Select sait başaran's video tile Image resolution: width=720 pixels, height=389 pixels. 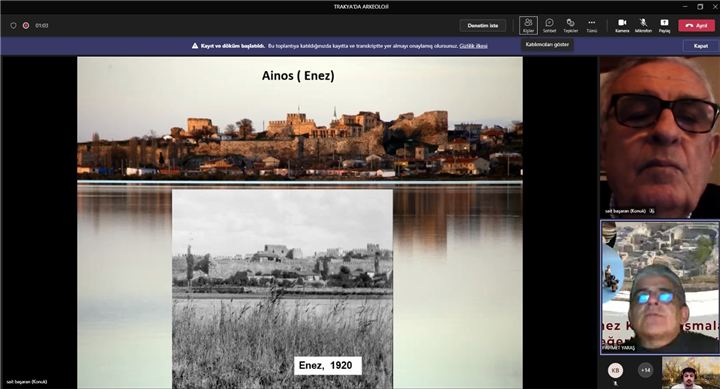[659, 137]
